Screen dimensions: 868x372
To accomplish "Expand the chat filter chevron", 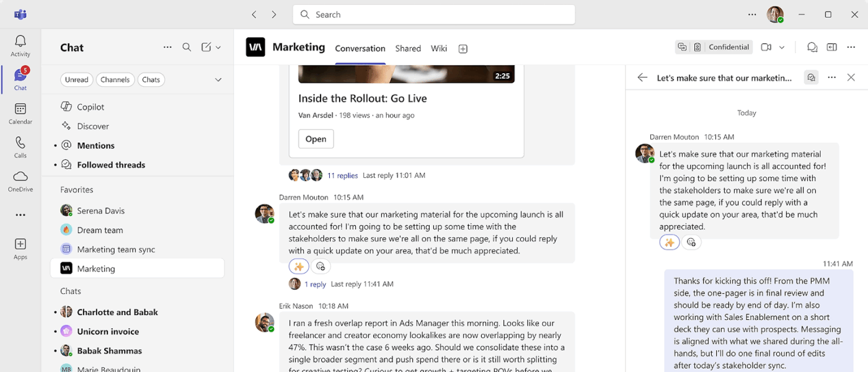I will 218,79.
